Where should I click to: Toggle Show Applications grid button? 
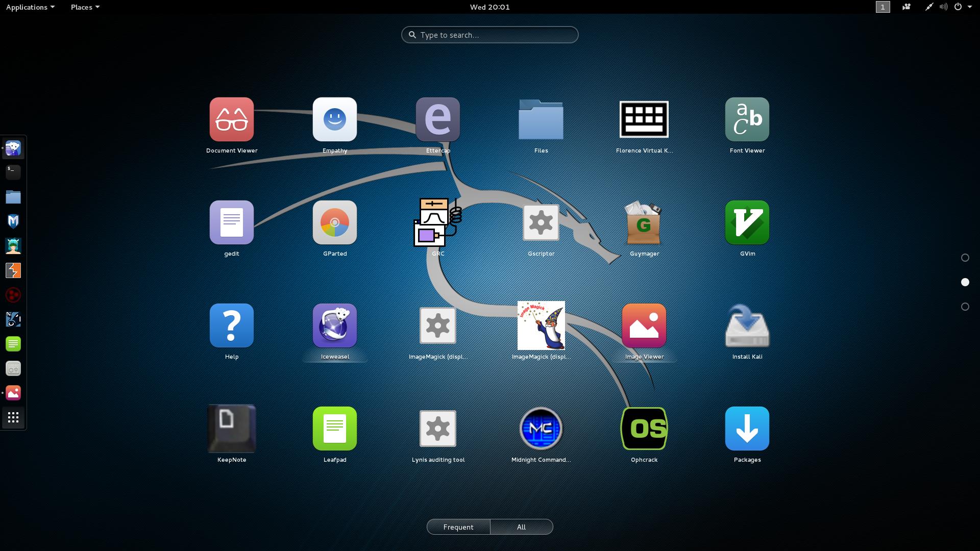[x=13, y=418]
